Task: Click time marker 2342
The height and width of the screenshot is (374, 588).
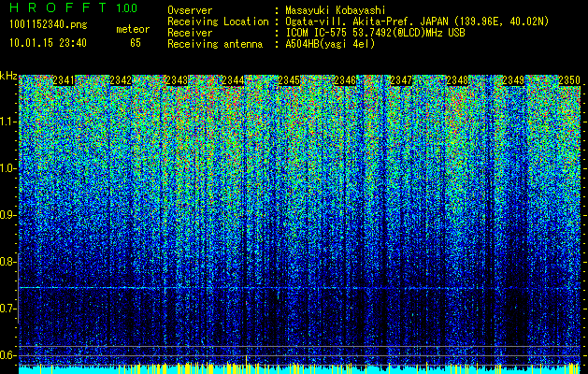Action: pyautogui.click(x=121, y=80)
